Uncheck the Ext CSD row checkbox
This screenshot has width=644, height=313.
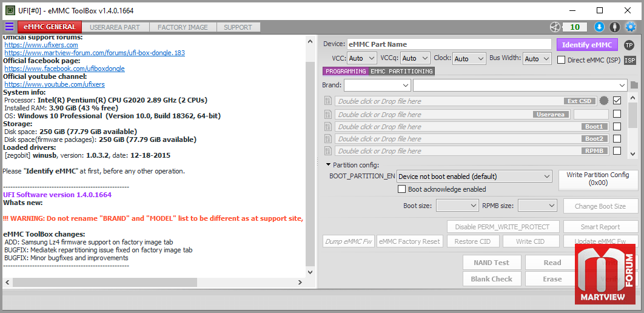point(617,100)
